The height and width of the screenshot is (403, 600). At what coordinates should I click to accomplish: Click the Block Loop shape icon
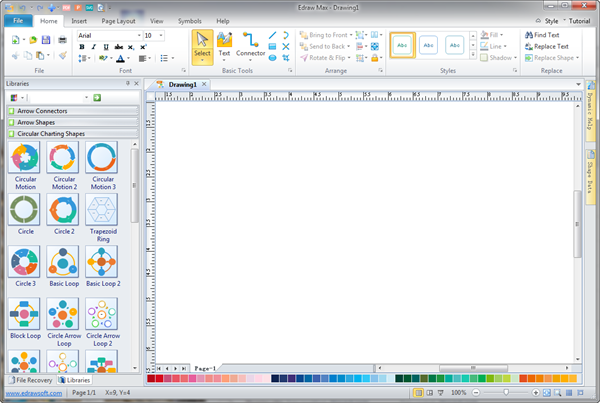[x=26, y=314]
